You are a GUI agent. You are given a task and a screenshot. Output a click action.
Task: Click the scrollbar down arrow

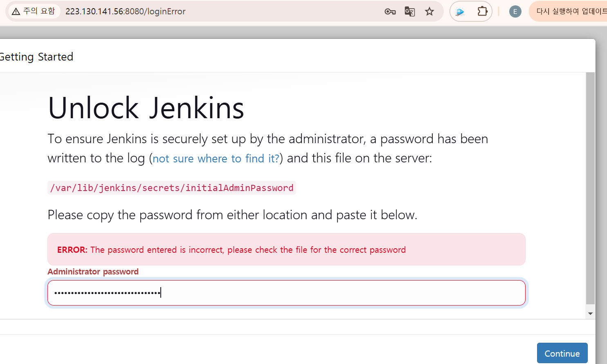tap(590, 314)
